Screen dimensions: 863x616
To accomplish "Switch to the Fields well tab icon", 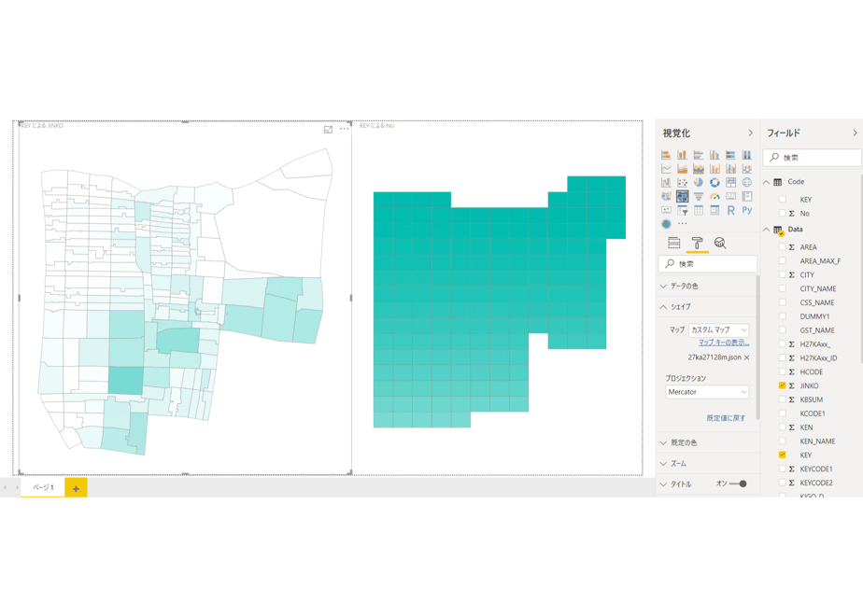I will tap(674, 243).
